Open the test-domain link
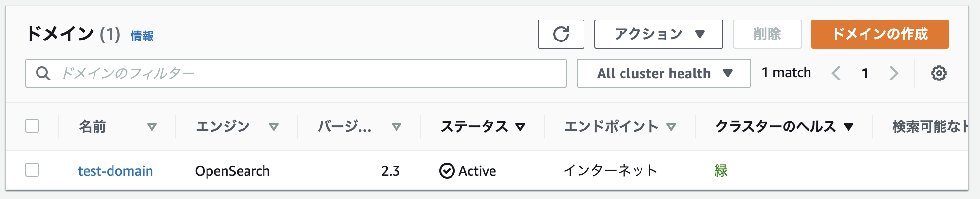The width and height of the screenshot is (980, 199). click(115, 171)
